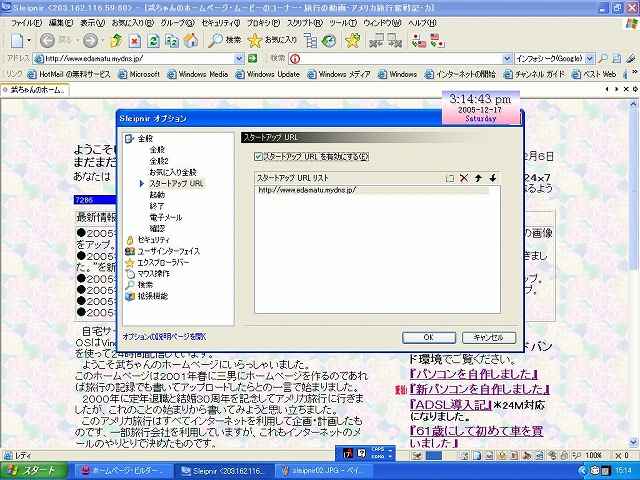Click the highlighter icon at the search bar end
Viewport: 640px width, 480px height.
coord(631,59)
